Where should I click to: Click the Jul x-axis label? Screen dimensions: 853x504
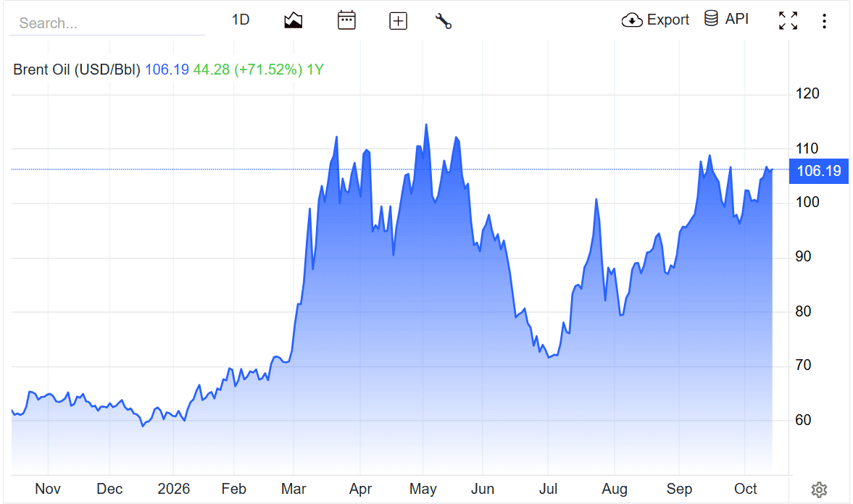point(549,489)
